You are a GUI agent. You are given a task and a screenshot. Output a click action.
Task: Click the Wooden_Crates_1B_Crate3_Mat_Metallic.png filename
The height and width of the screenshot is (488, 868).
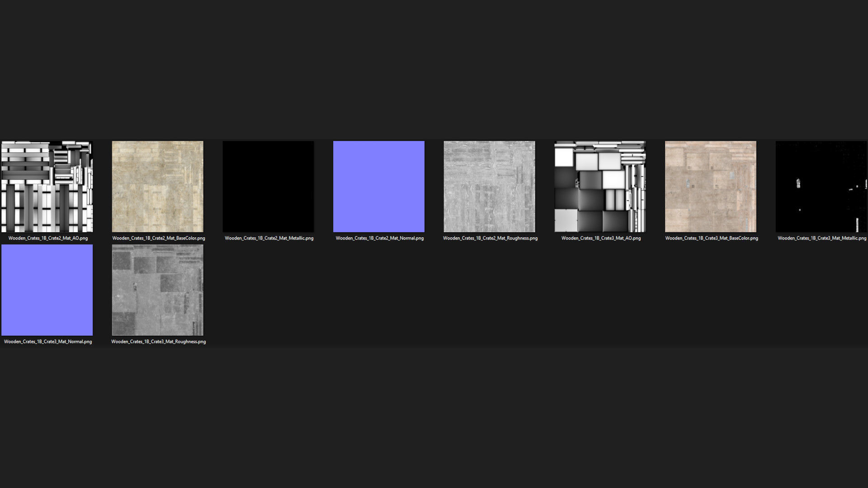(822, 238)
